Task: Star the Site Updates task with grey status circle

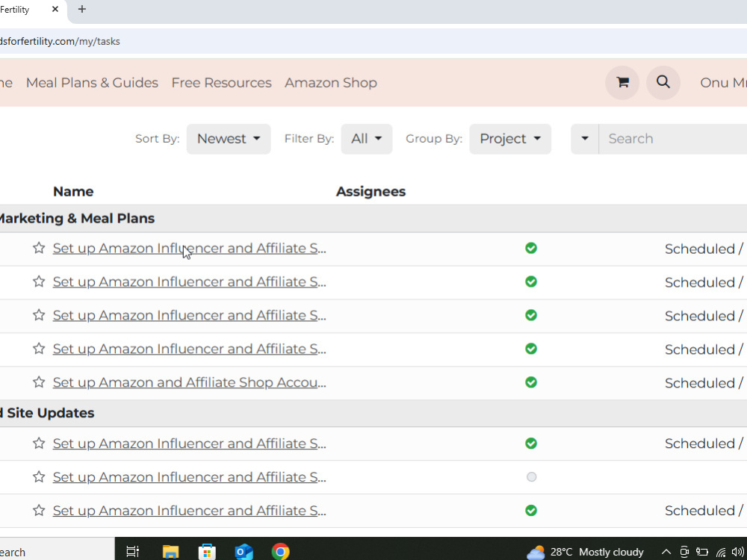Action: (39, 476)
